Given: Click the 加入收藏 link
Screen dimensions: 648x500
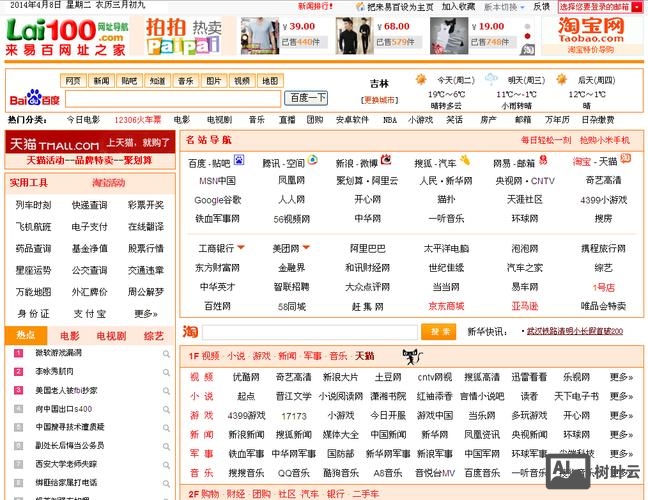Looking at the screenshot, I should point(458,7).
